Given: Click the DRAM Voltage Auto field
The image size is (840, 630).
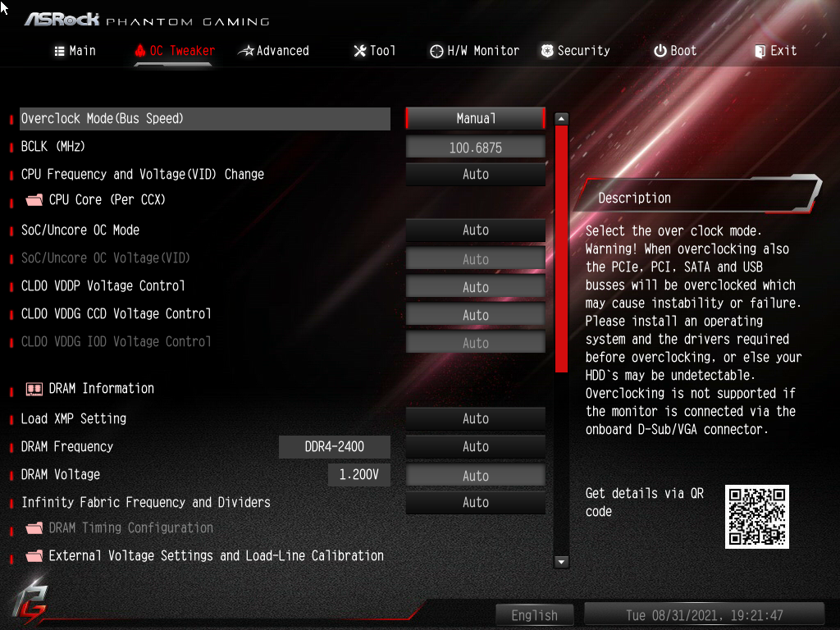Looking at the screenshot, I should click(x=476, y=475).
